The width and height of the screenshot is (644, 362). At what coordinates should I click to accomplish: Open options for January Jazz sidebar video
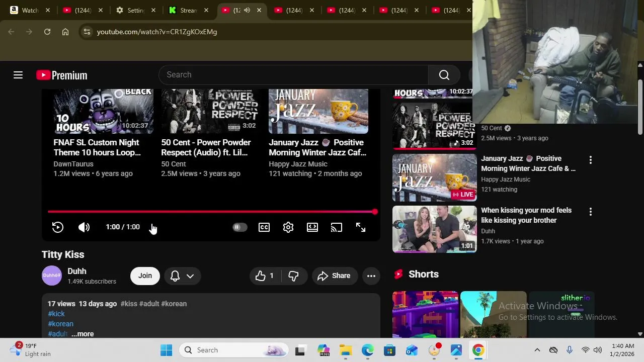point(591,160)
